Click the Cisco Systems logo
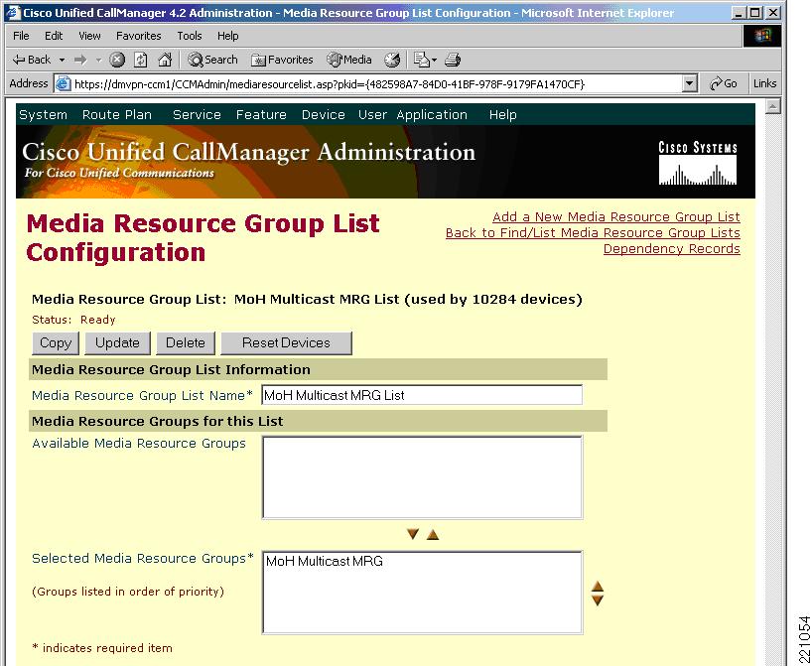The width and height of the screenshot is (812, 666). 698,163
